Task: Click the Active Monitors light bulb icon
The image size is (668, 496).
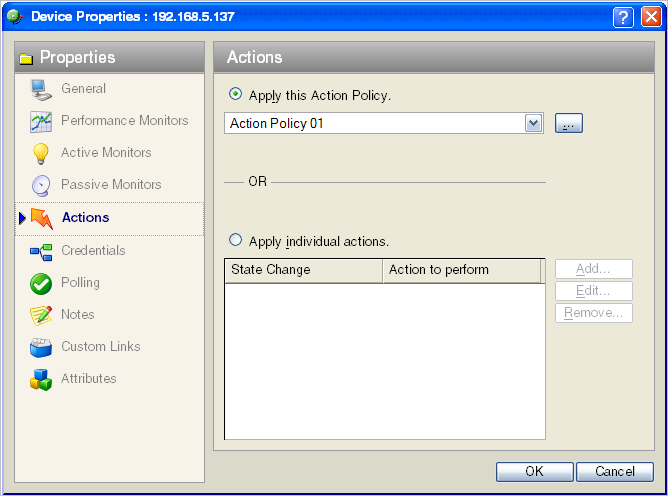Action: pos(41,153)
